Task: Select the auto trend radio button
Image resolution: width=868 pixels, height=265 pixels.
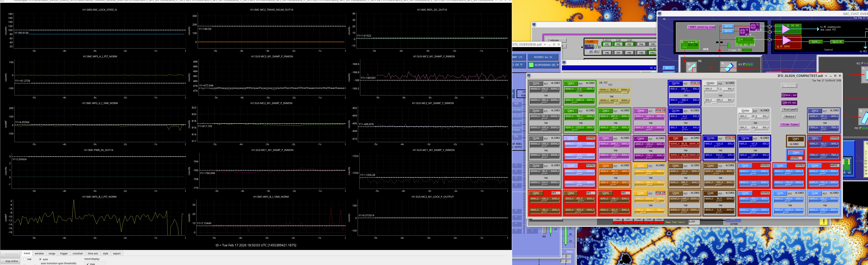Action: pyautogui.click(x=40, y=259)
